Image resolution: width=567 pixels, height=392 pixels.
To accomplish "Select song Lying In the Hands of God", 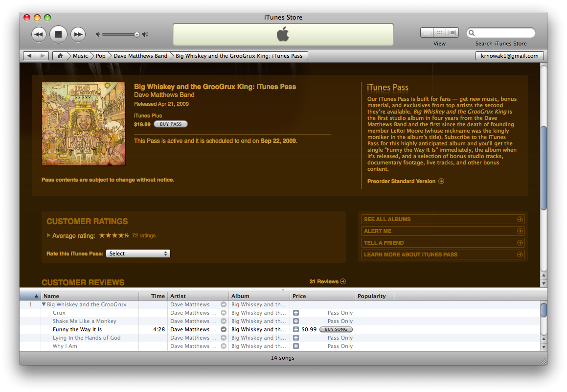I will click(87, 338).
